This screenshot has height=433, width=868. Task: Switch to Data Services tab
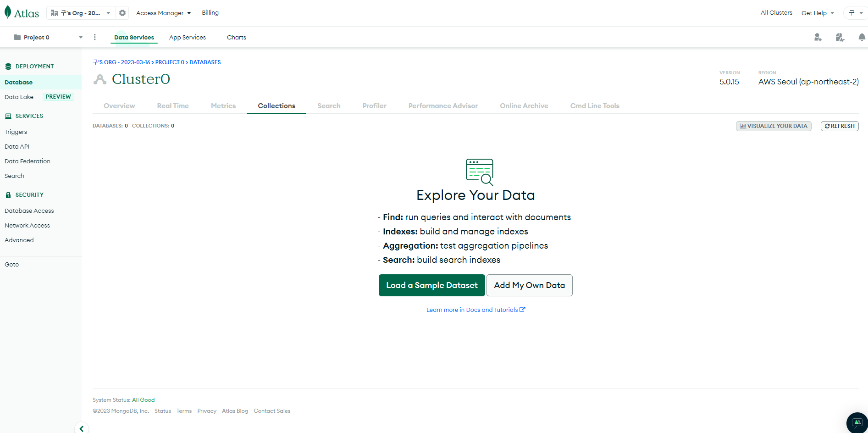[x=134, y=37]
